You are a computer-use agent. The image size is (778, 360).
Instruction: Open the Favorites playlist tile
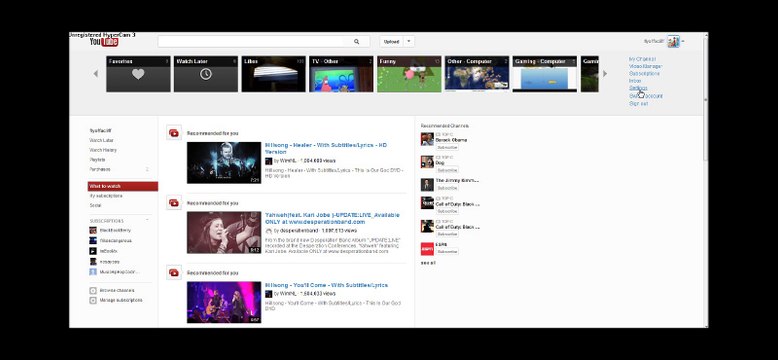pyautogui.click(x=138, y=74)
